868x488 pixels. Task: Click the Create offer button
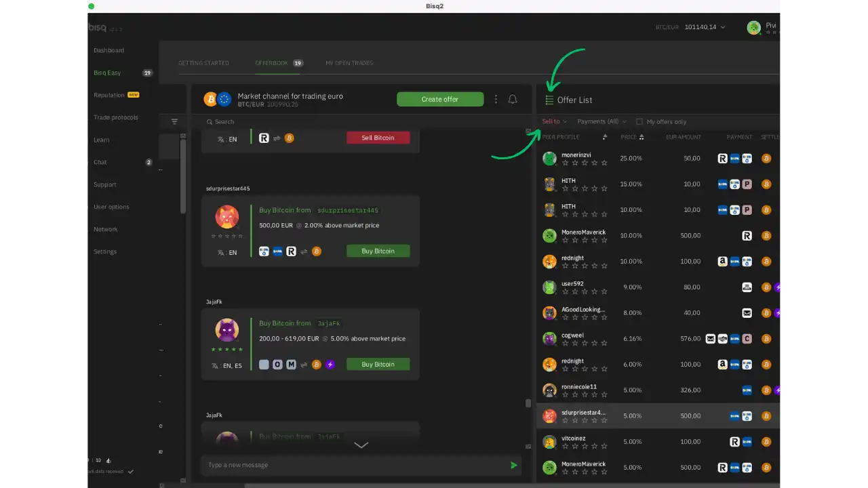coord(440,100)
